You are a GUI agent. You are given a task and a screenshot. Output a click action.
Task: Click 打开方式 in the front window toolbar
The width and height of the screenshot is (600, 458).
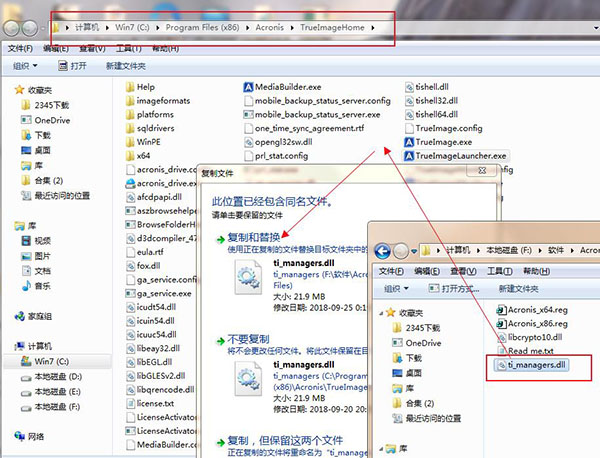454,289
